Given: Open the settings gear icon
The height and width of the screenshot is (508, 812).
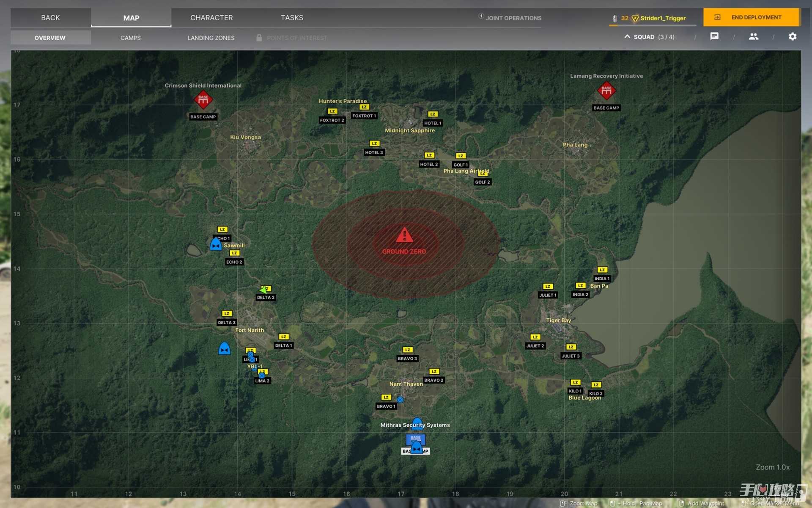Looking at the screenshot, I should click(x=793, y=36).
